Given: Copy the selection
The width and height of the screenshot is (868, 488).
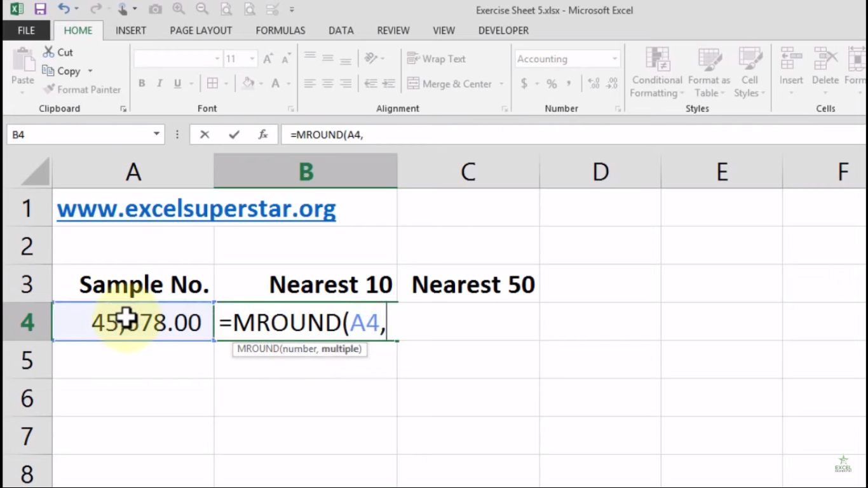Looking at the screenshot, I should click(x=61, y=71).
